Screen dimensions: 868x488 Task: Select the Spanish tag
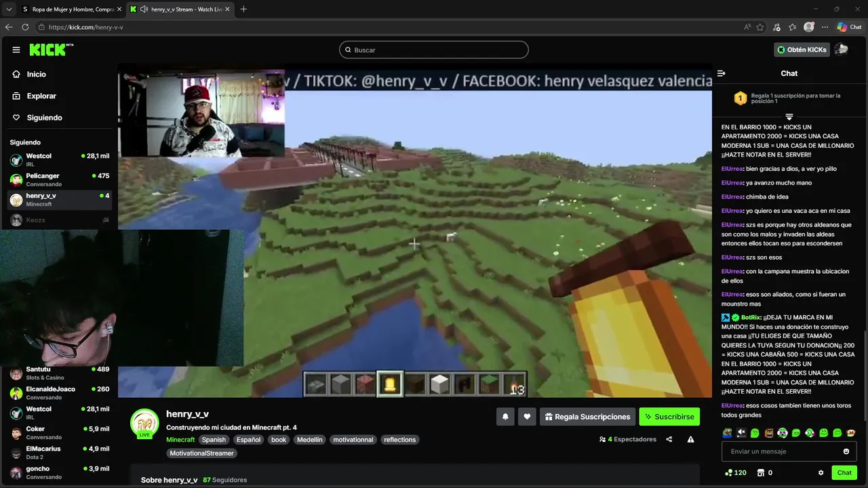(x=214, y=440)
